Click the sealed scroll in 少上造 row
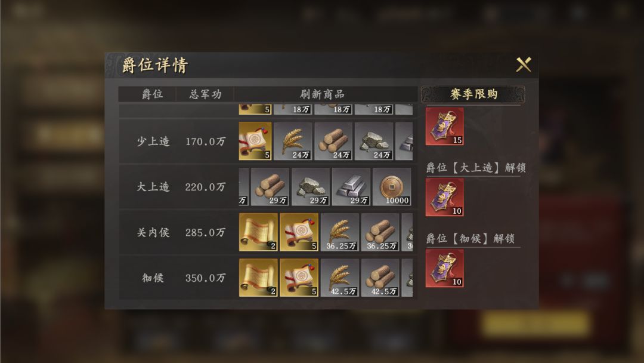This screenshot has height=363, width=644. click(x=255, y=141)
